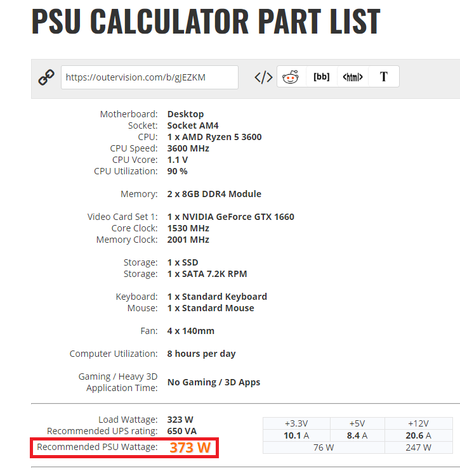Click the "8 hours per day" value
This screenshot has width=460, height=476.
click(x=201, y=354)
